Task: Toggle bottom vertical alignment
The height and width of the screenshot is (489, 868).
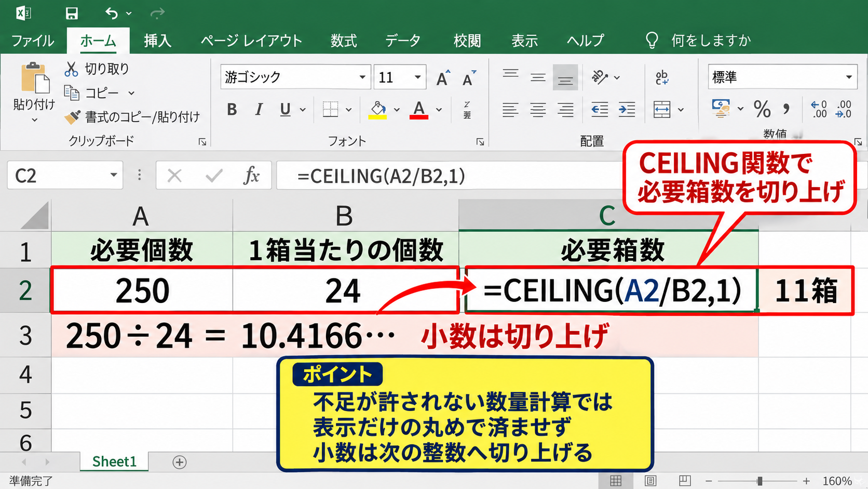Action: 565,78
